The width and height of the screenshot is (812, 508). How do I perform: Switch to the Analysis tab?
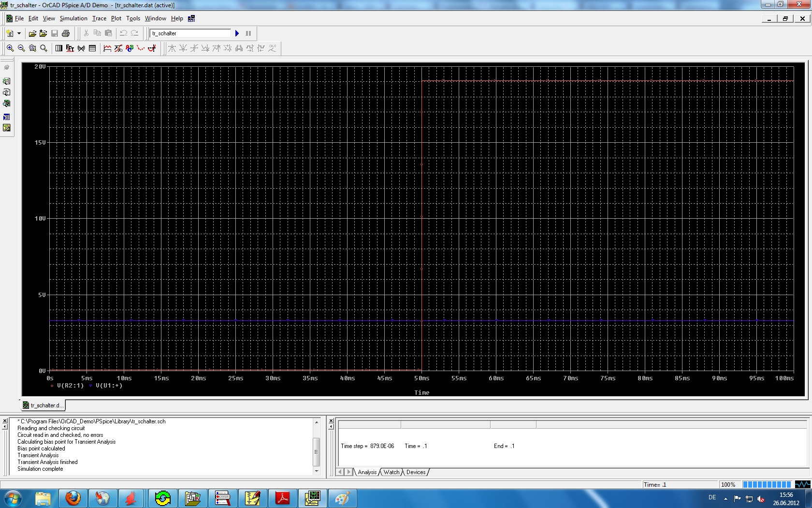click(x=367, y=472)
